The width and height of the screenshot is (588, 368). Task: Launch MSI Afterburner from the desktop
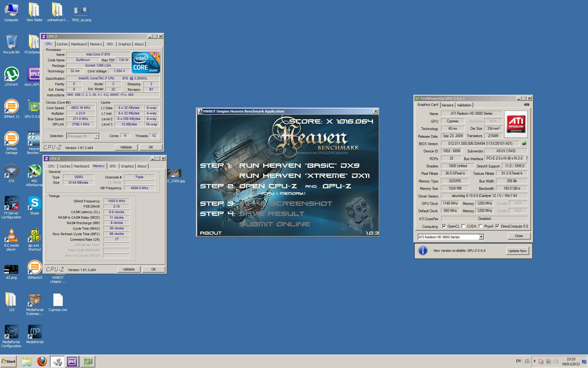[34, 175]
